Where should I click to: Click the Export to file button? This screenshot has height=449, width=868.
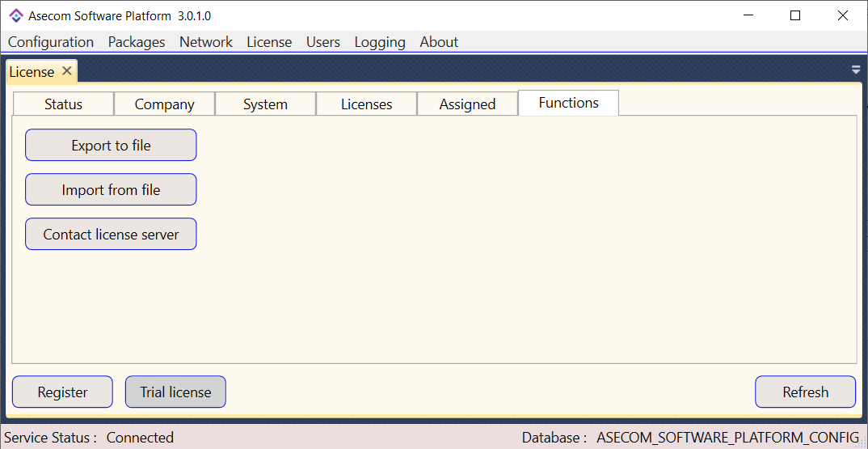click(111, 146)
